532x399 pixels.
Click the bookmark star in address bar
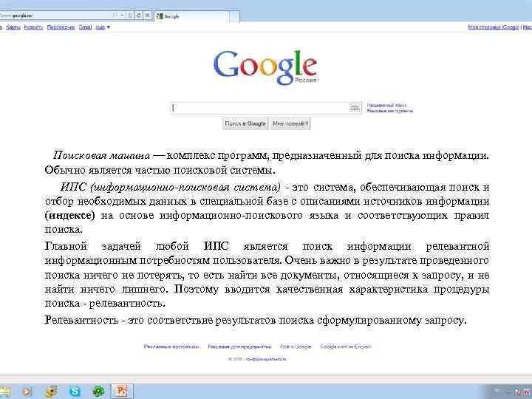pos(115,16)
